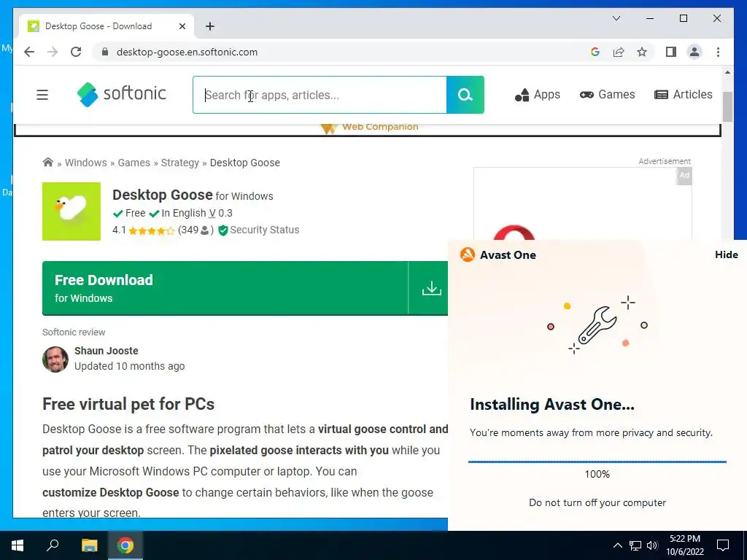Open the Games section
Image resolution: width=747 pixels, height=560 pixels.
608,95
